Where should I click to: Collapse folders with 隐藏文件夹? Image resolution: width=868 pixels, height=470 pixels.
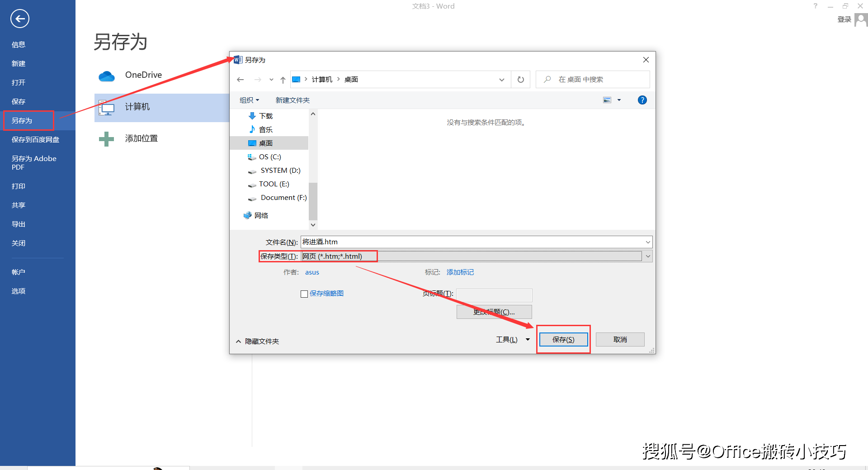258,342
